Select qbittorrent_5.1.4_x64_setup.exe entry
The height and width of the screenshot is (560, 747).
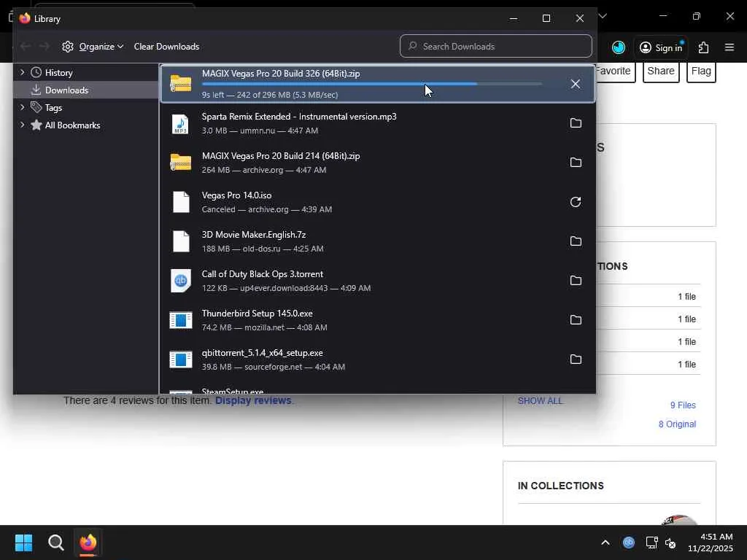click(x=378, y=359)
